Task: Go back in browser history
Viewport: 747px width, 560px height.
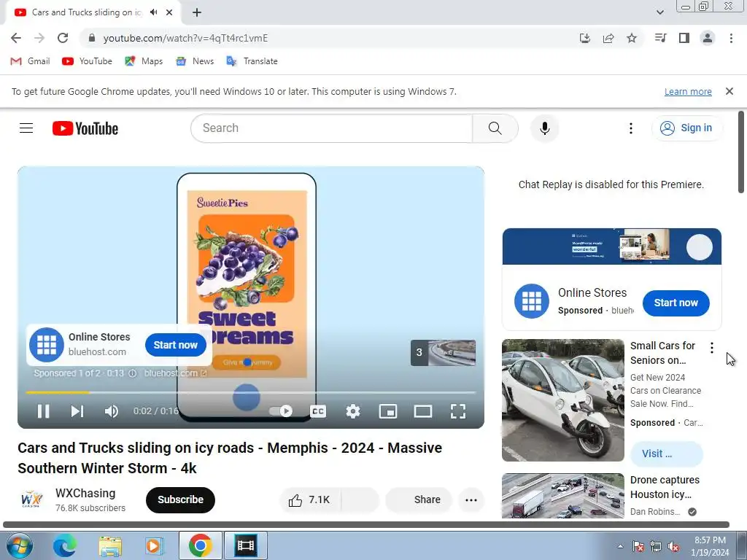Action: [x=16, y=38]
